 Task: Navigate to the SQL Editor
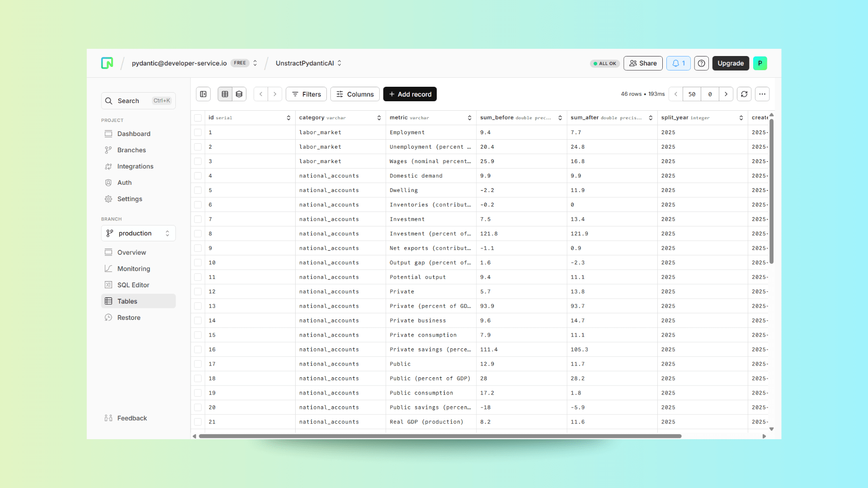[x=133, y=285]
